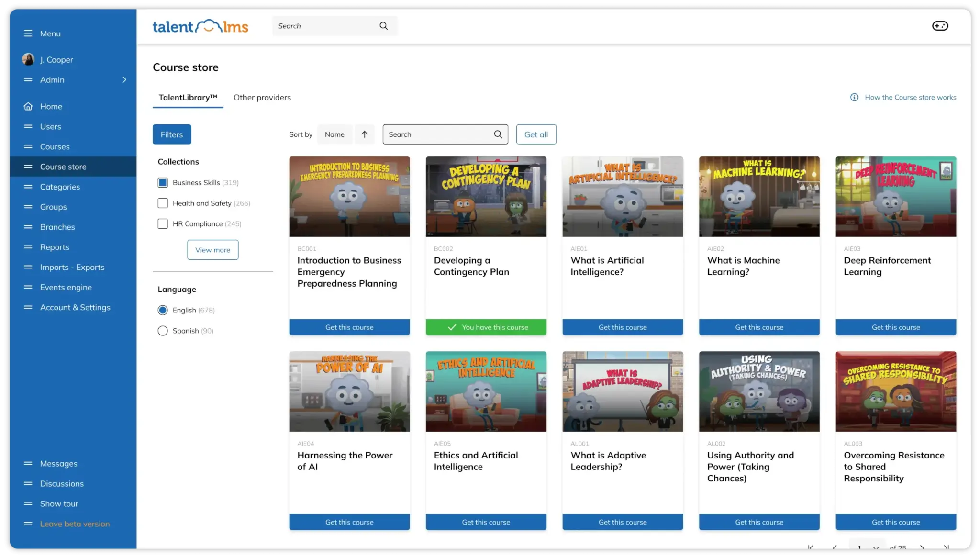Screen dimensions: 980x558
Task: Select the Spanish language radio button
Action: [x=163, y=330]
